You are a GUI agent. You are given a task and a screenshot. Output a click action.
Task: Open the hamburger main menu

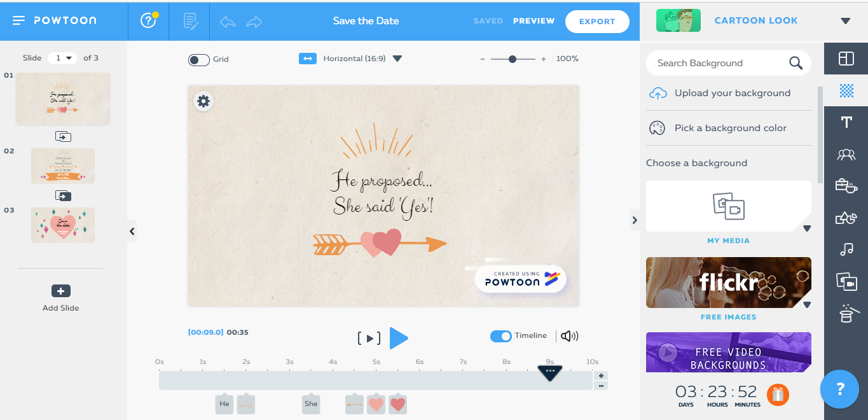[18, 20]
